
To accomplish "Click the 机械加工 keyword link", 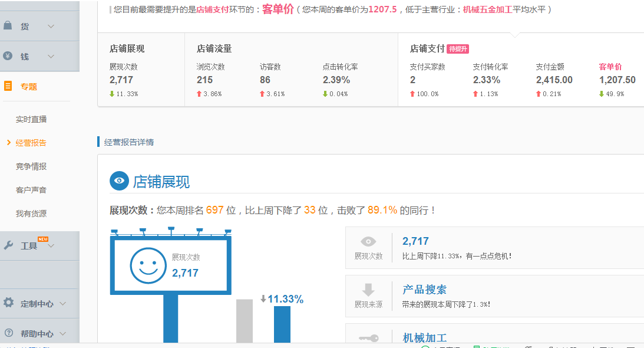I will [x=424, y=338].
